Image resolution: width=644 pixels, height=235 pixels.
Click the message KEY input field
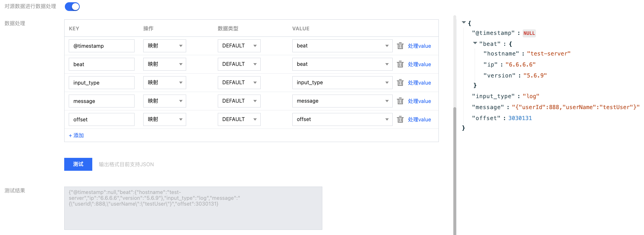coord(101,101)
